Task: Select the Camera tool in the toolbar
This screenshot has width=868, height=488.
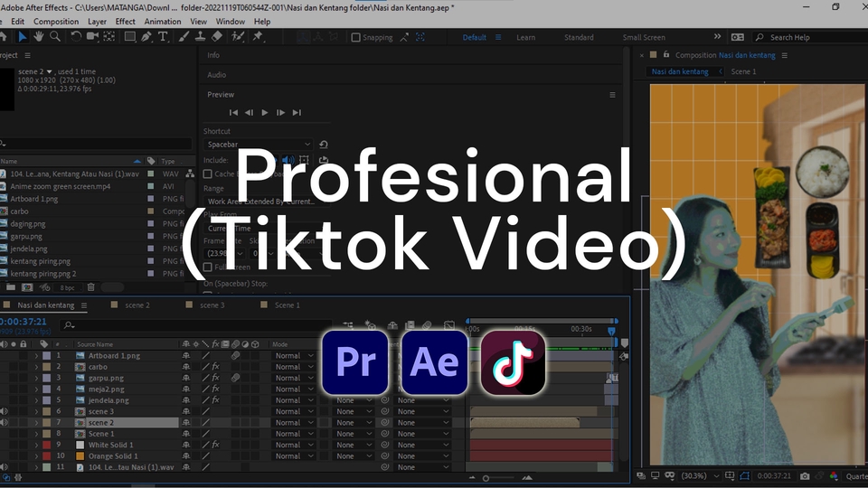Action: pyautogui.click(x=92, y=36)
